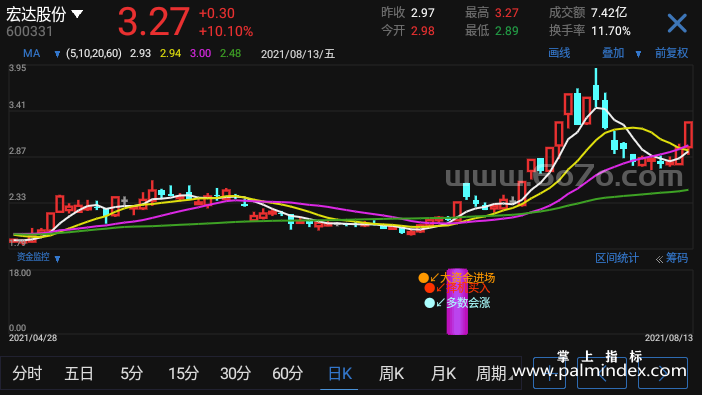
Task: Expand the 筹码 chip distribution panel
Action: [672, 258]
